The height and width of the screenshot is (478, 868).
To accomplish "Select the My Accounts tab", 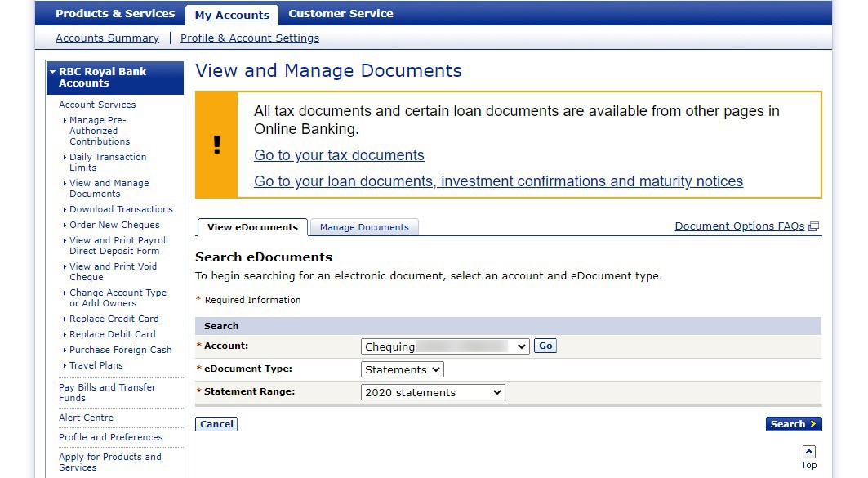I will [232, 15].
